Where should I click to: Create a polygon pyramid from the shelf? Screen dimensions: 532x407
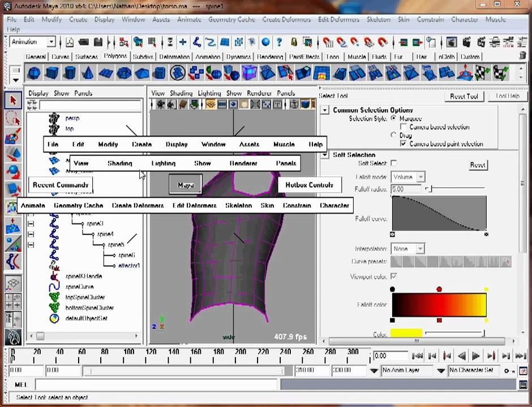pyautogui.click(x=142, y=73)
